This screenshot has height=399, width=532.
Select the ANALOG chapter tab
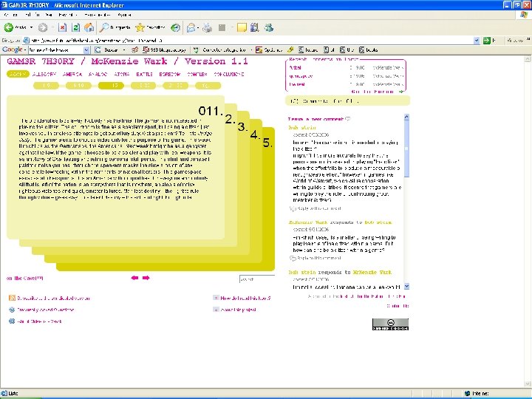point(98,74)
